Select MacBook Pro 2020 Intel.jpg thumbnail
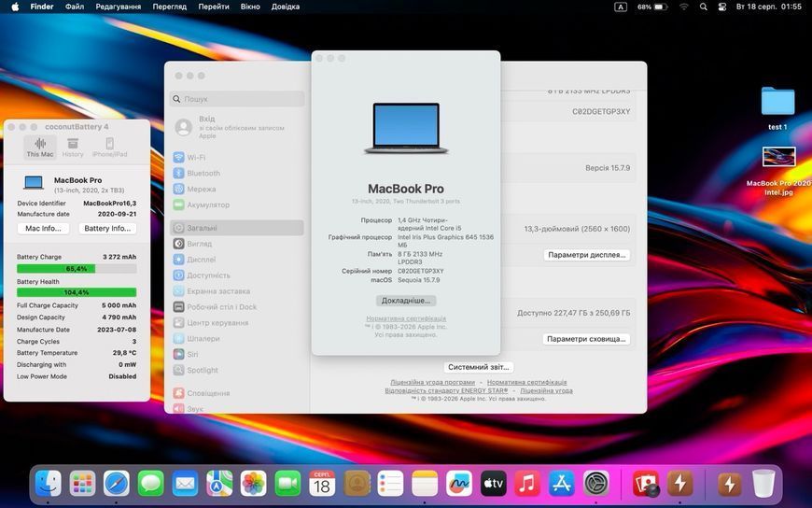The image size is (812, 508). pyautogui.click(x=778, y=157)
